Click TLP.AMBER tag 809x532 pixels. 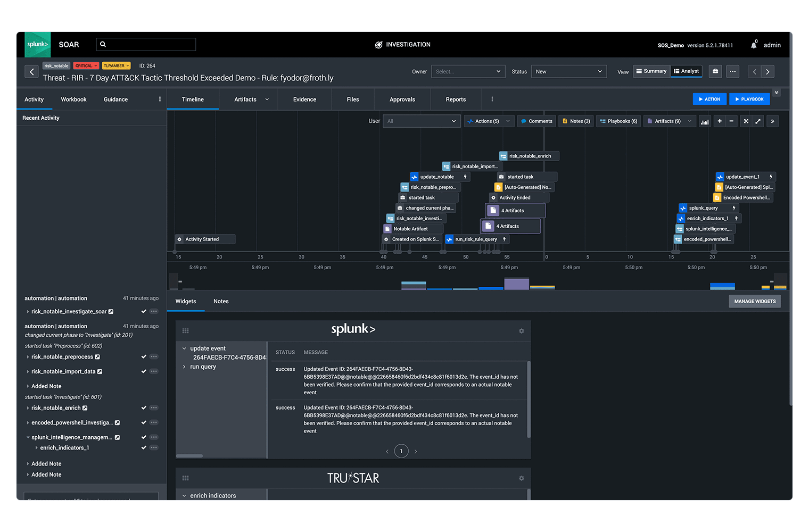click(116, 66)
